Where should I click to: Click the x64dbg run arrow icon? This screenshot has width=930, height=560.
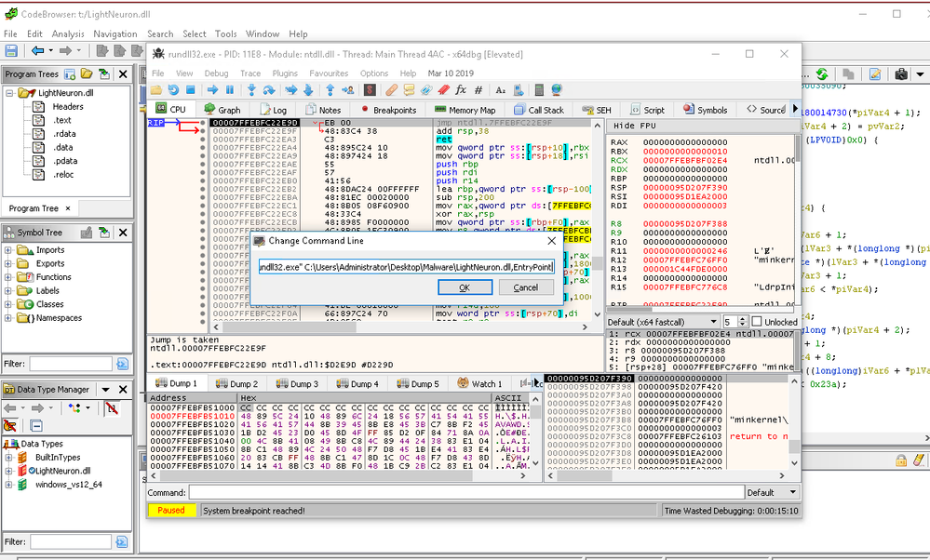(x=212, y=90)
